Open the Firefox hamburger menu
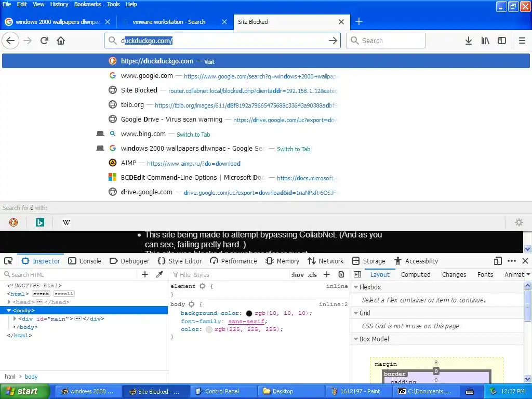Image resolution: width=532 pixels, height=399 pixels. coord(522,41)
